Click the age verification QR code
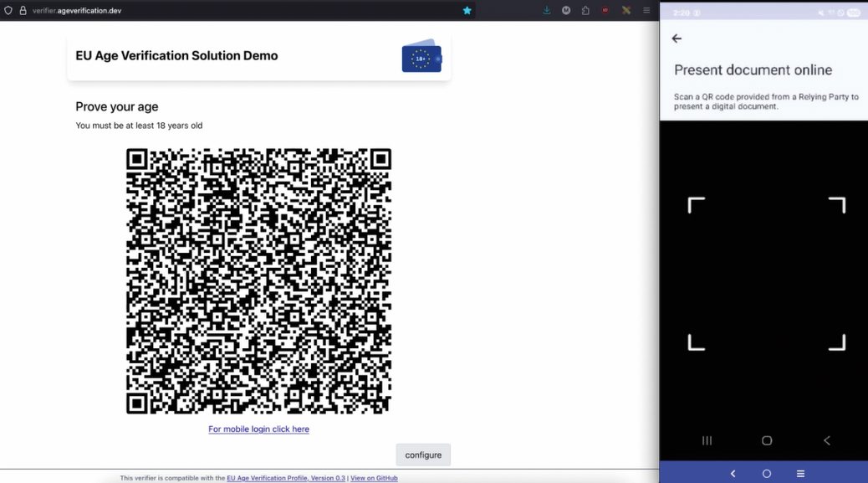Viewport: 868px width, 483px height. pyautogui.click(x=258, y=280)
